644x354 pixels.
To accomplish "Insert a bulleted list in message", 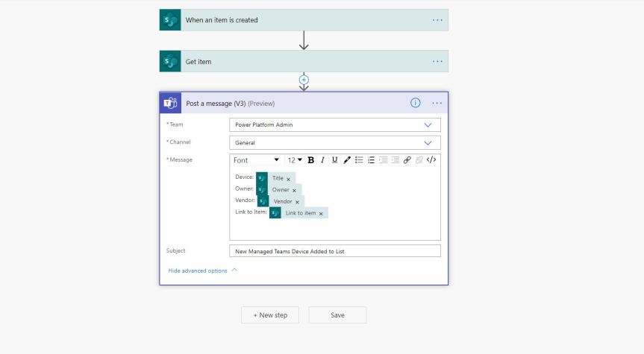I will tap(359, 160).
